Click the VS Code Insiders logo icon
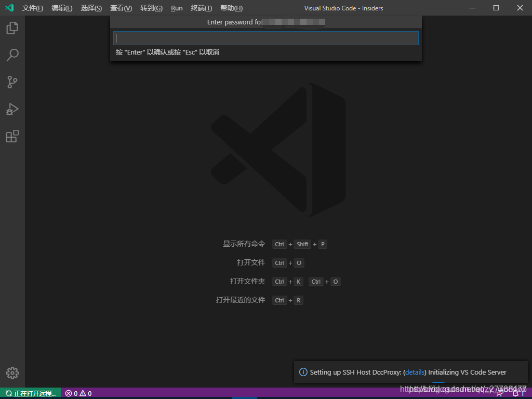The width and height of the screenshot is (532, 399). (x=9, y=8)
